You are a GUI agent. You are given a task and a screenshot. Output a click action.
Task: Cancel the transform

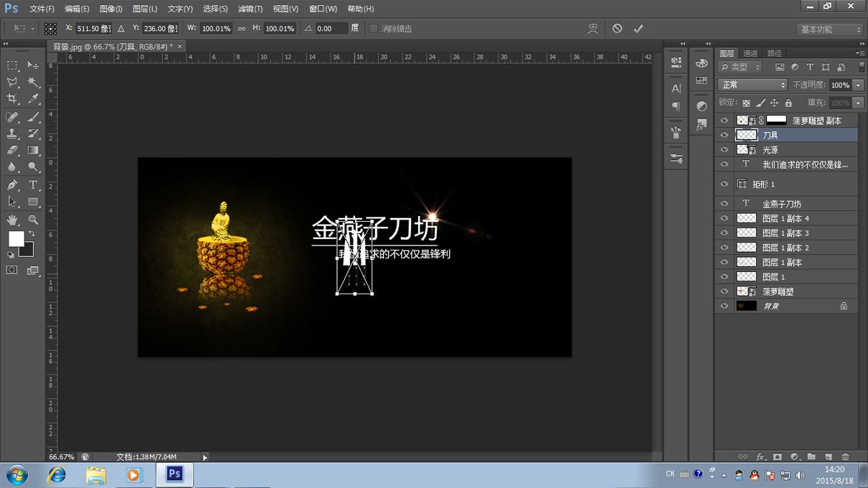[x=617, y=29]
